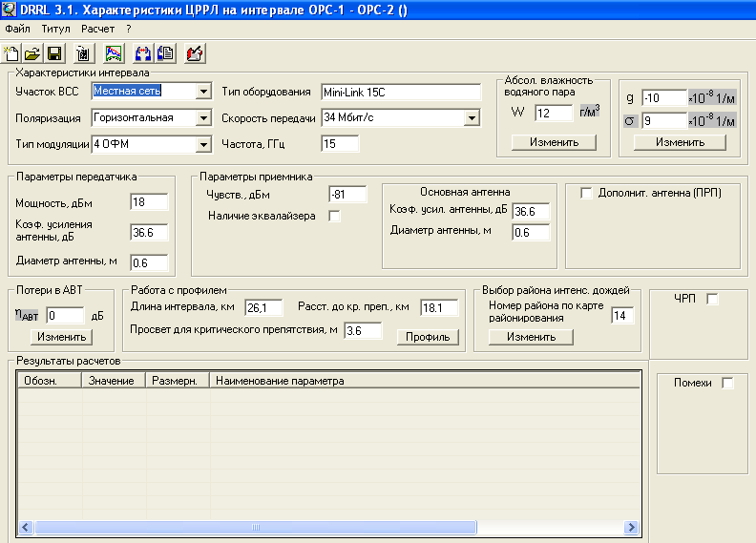Click Изменить in Потери в АВТ

61,337
